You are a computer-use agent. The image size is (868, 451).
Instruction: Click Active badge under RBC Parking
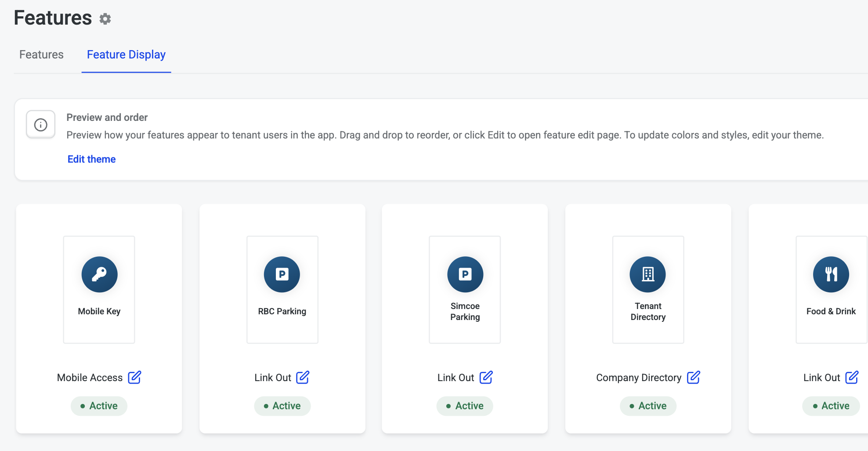pyautogui.click(x=282, y=406)
